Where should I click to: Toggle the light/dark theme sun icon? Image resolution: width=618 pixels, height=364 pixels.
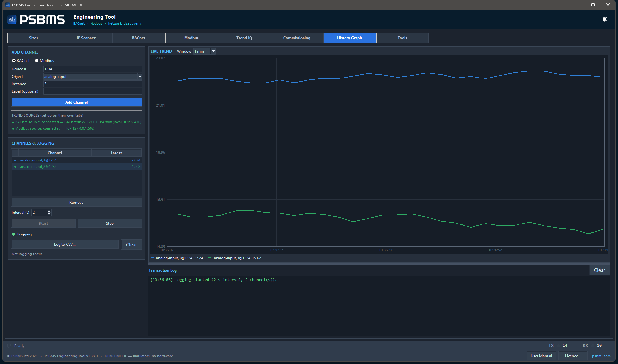coord(605,19)
